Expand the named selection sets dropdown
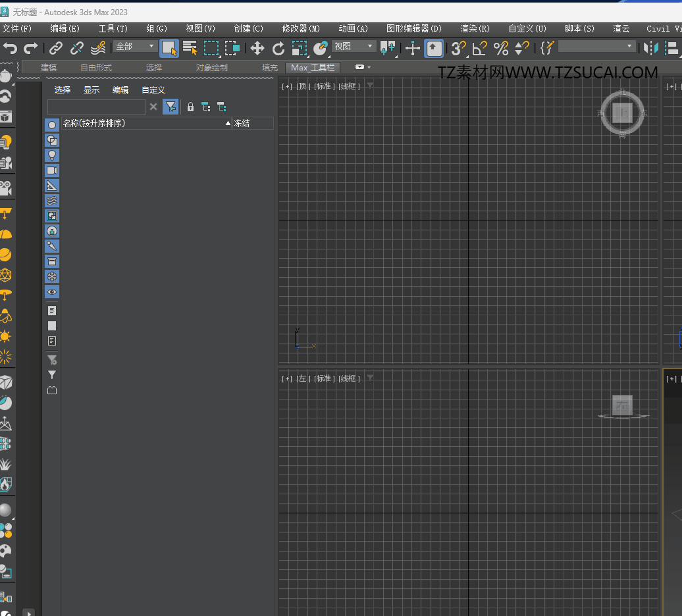The height and width of the screenshot is (616, 682). pyautogui.click(x=597, y=47)
